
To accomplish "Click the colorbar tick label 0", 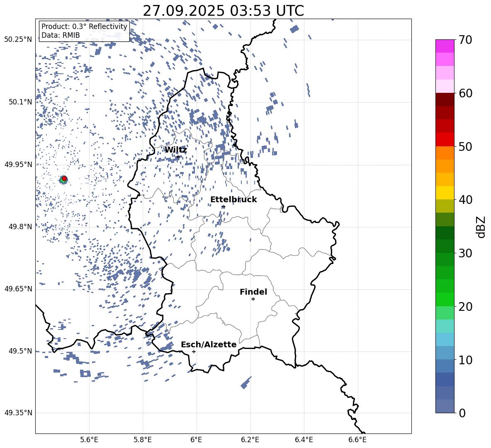I will tap(462, 413).
